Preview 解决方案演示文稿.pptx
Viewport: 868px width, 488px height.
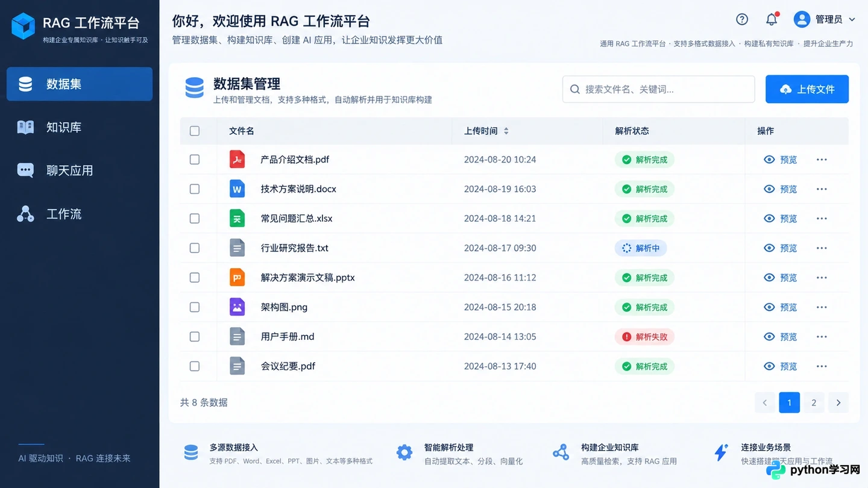(x=781, y=278)
